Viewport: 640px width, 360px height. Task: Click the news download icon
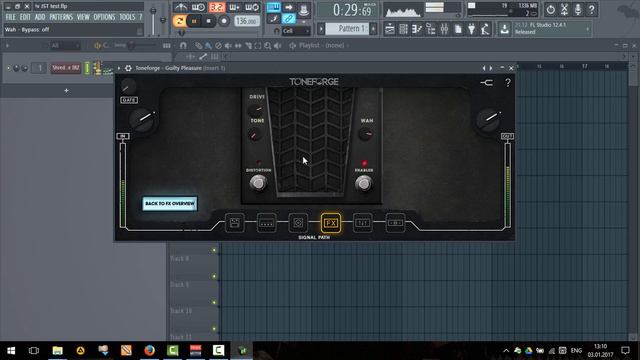(x=504, y=29)
